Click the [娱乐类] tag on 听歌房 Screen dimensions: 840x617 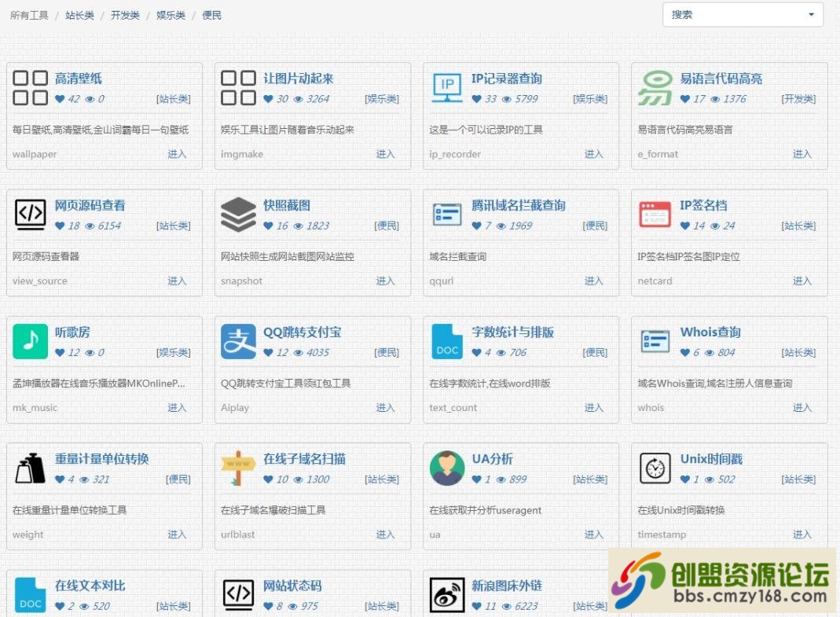pos(173,353)
